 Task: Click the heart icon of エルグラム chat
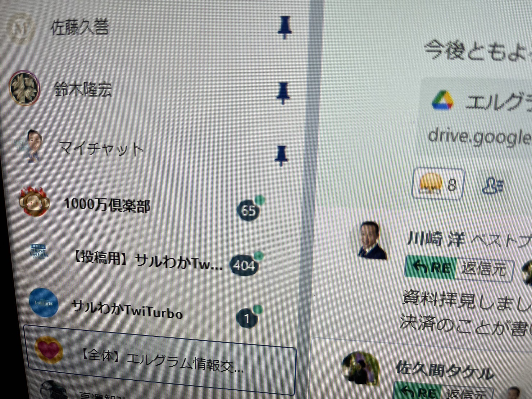click(x=49, y=350)
